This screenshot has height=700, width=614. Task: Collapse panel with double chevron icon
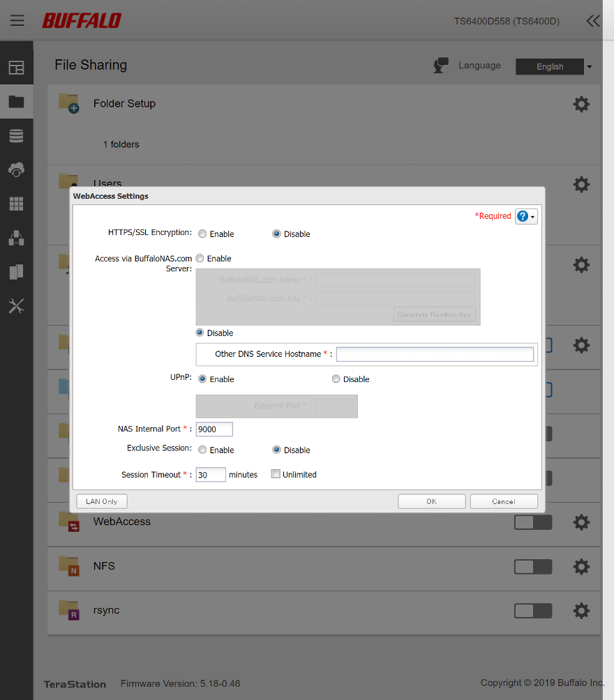(x=593, y=21)
